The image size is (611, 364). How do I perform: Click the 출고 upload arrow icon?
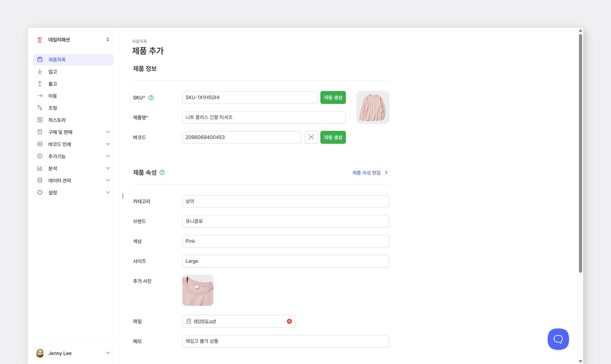pos(40,84)
